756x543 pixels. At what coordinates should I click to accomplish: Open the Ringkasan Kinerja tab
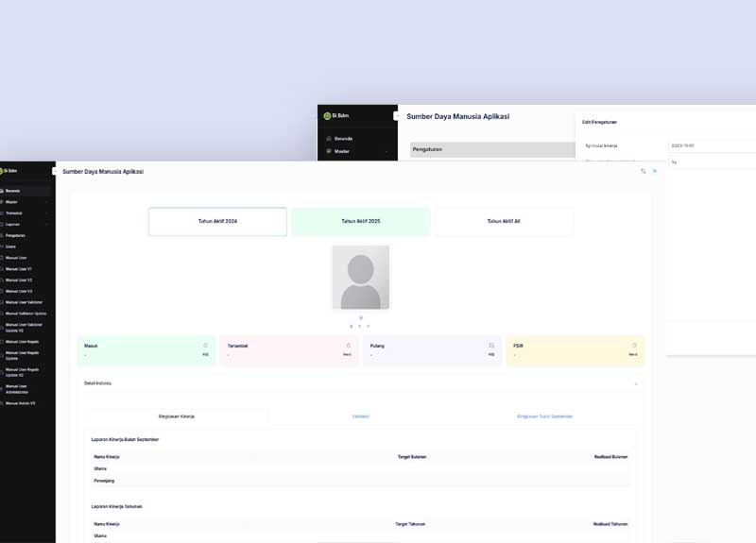pyautogui.click(x=177, y=416)
